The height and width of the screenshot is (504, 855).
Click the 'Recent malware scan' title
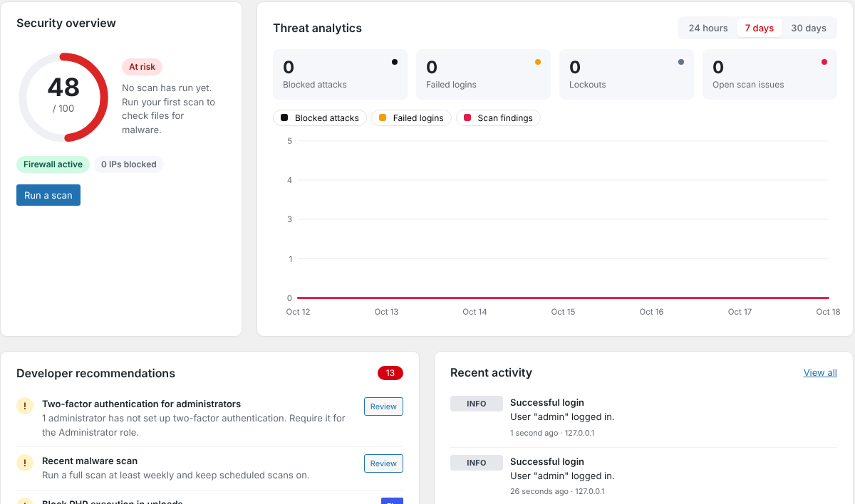tap(90, 461)
